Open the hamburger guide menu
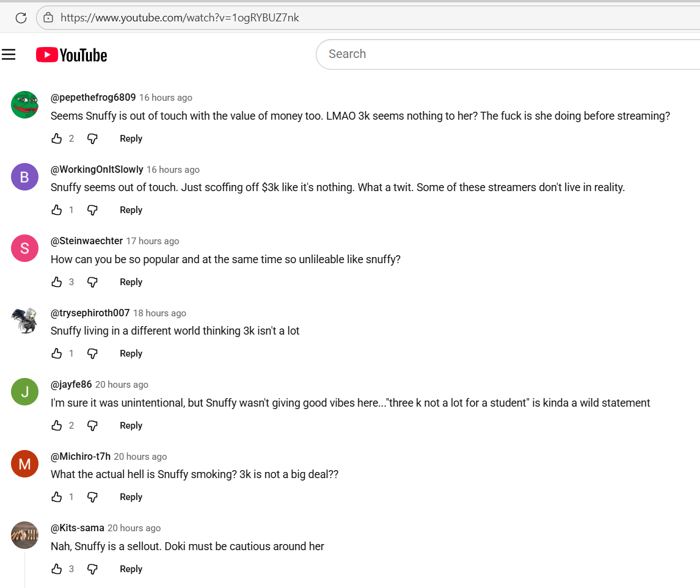The width and height of the screenshot is (700, 588). point(9,54)
